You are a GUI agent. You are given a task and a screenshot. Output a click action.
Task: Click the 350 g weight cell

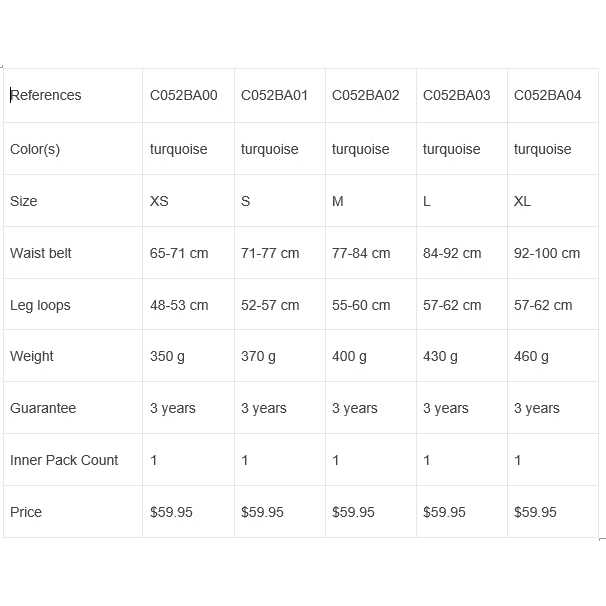pyautogui.click(x=167, y=356)
